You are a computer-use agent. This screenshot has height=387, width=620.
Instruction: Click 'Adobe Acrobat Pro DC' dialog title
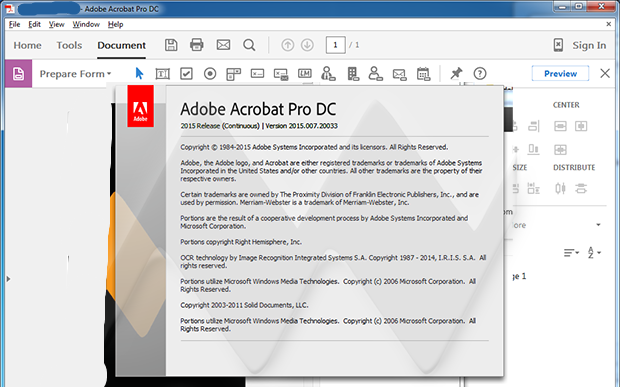click(258, 109)
